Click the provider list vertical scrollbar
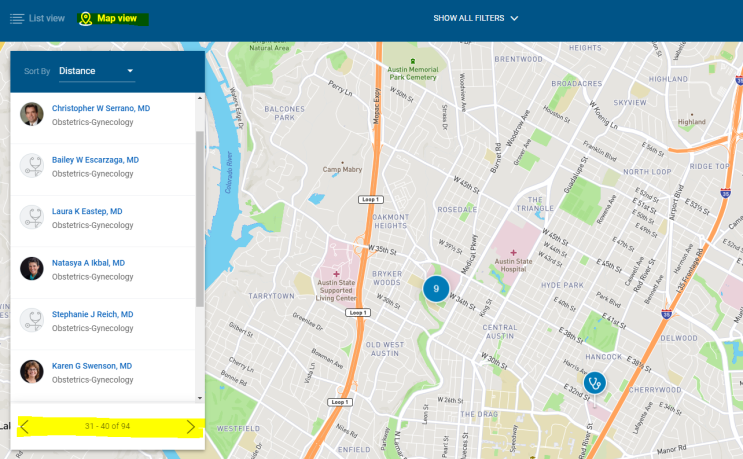This screenshot has height=459, width=743. (x=200, y=220)
